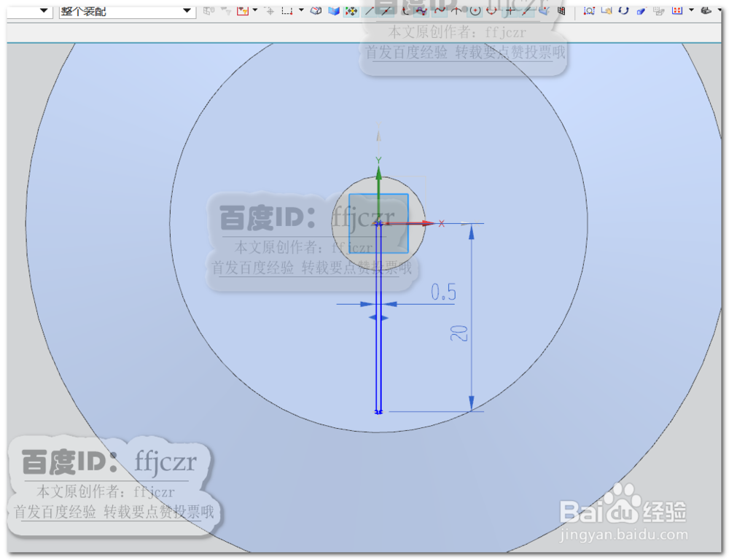Click the funnel filter icon in toolbar
The image size is (729, 560).
[227, 10]
